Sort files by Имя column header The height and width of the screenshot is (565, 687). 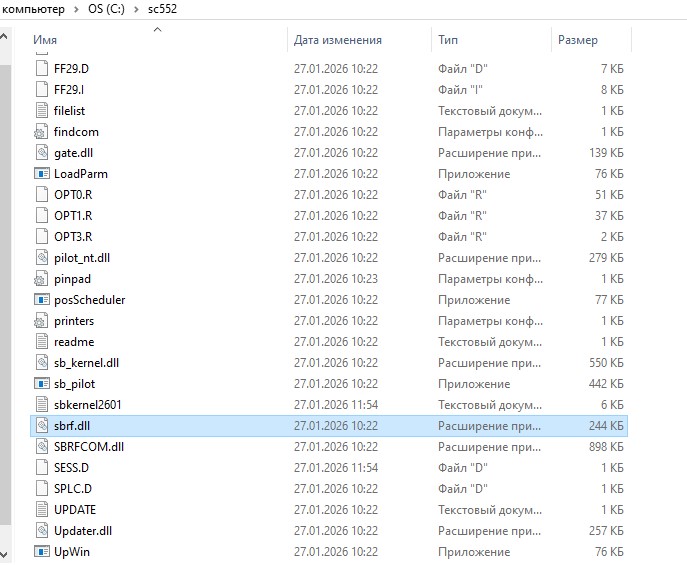click(x=45, y=40)
